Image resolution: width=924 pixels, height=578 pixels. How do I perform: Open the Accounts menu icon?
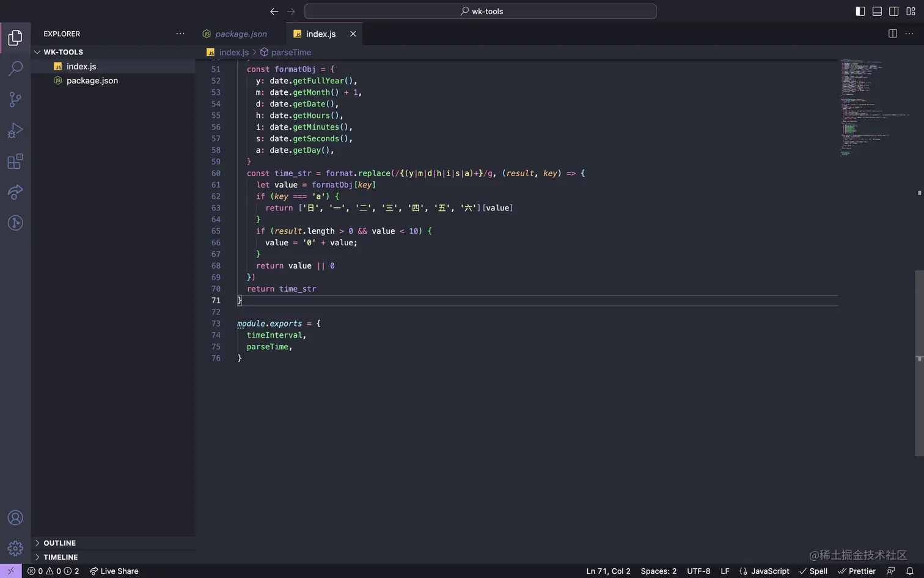[x=15, y=517]
